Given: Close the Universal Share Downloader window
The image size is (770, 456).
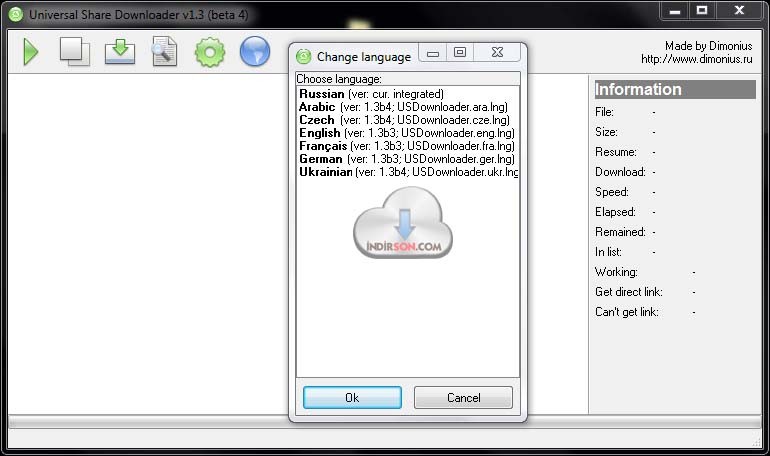Looking at the screenshot, I should click(739, 10).
